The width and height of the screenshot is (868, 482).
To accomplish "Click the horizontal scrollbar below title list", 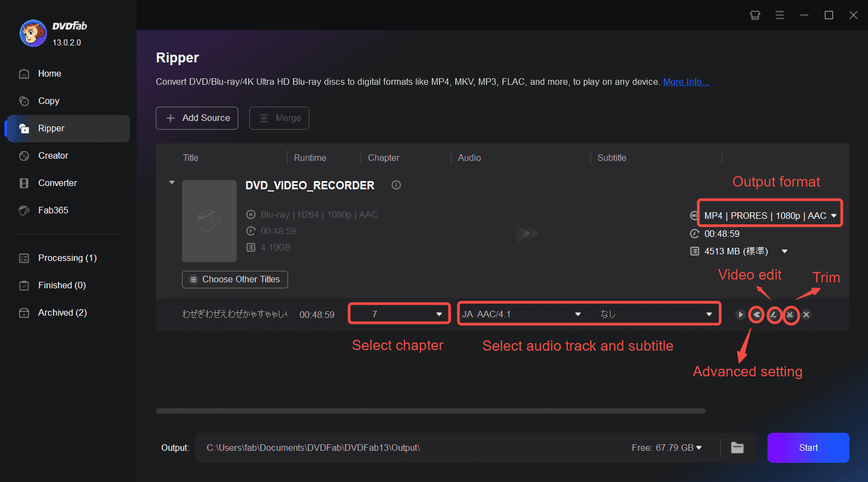I will tap(431, 411).
